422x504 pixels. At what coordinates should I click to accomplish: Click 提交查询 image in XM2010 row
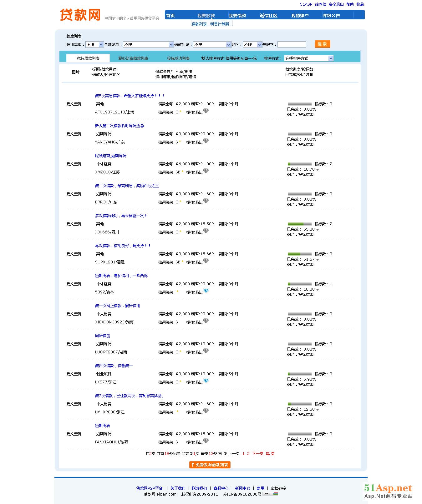point(74,164)
